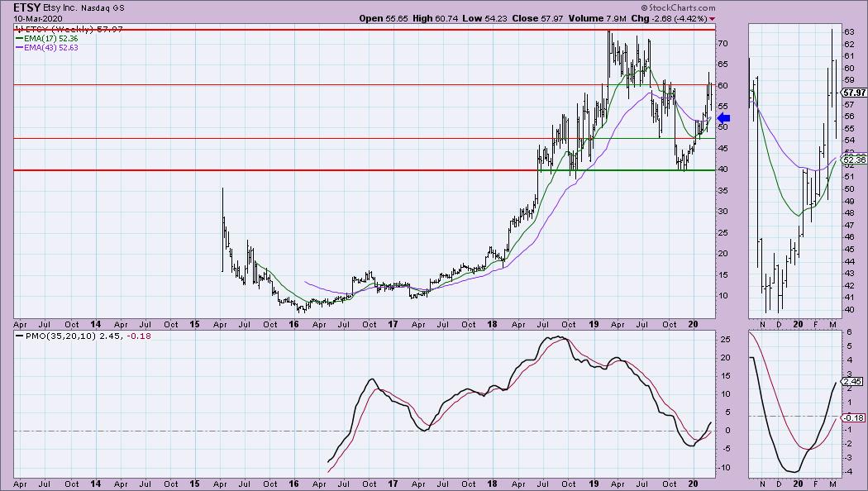Click the 63 label on the zoom price axis
Image resolution: width=868 pixels, height=491 pixels.
(849, 31)
